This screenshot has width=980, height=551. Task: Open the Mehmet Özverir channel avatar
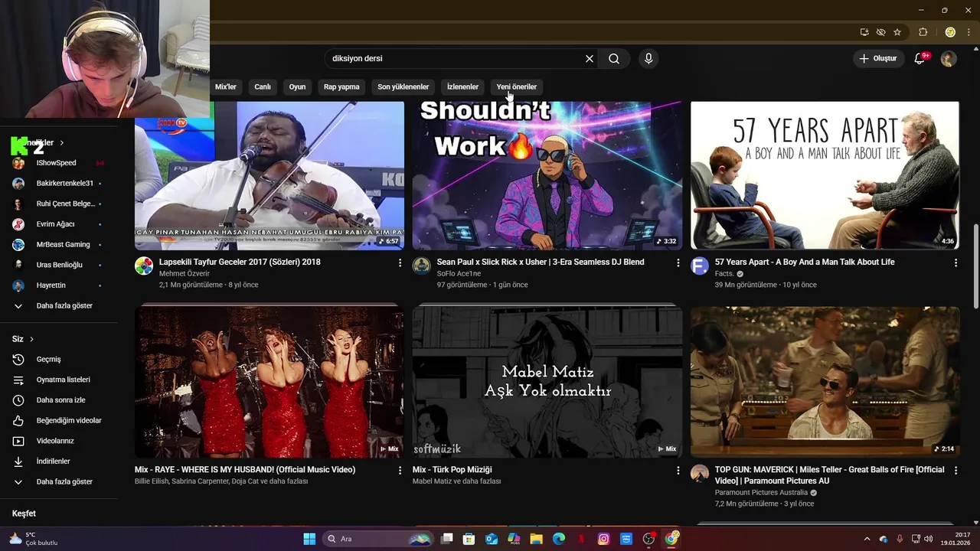click(144, 266)
